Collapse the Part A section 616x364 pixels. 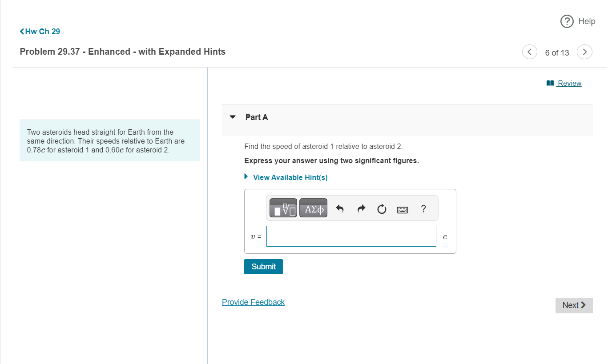click(233, 117)
